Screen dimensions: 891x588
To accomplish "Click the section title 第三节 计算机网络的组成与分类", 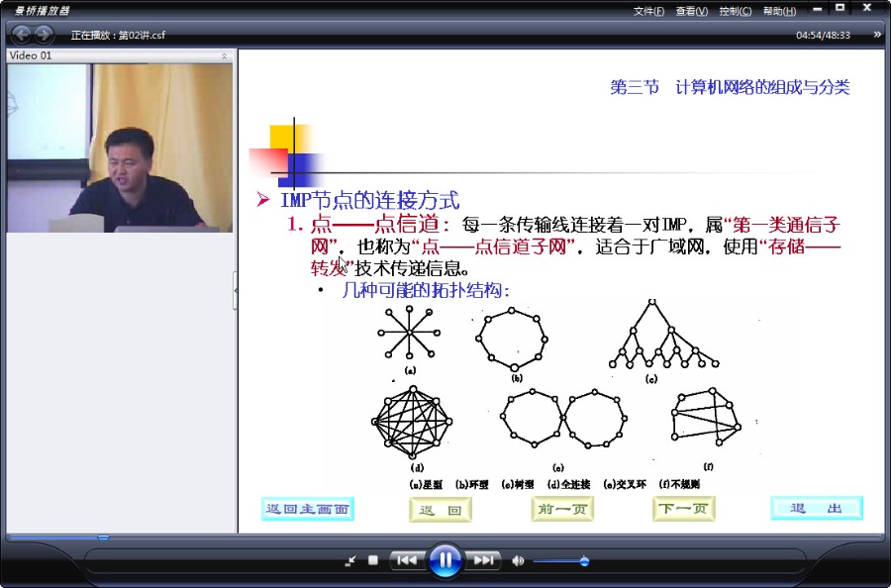I will point(731,87).
